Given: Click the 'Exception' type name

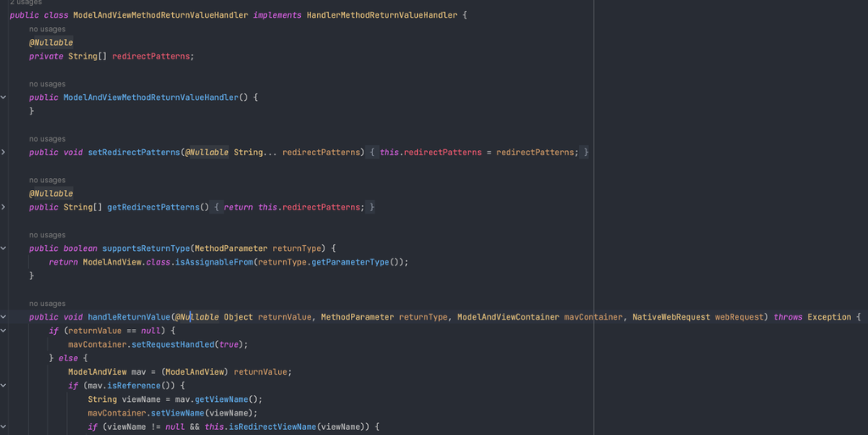Looking at the screenshot, I should click(829, 317).
